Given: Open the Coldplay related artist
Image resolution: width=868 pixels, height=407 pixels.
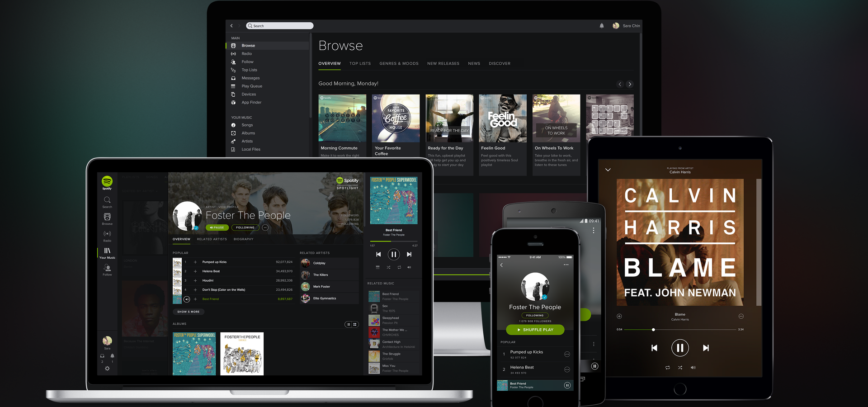Looking at the screenshot, I should click(x=329, y=263).
